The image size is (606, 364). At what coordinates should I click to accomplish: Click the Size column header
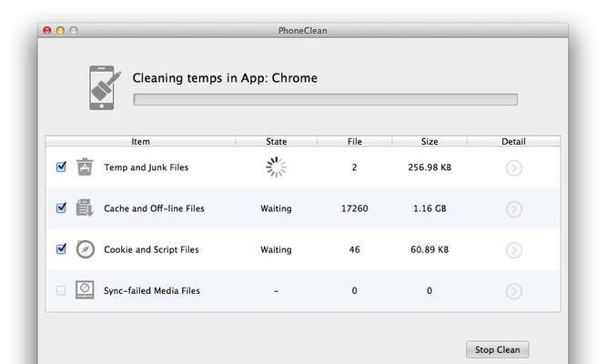[429, 141]
